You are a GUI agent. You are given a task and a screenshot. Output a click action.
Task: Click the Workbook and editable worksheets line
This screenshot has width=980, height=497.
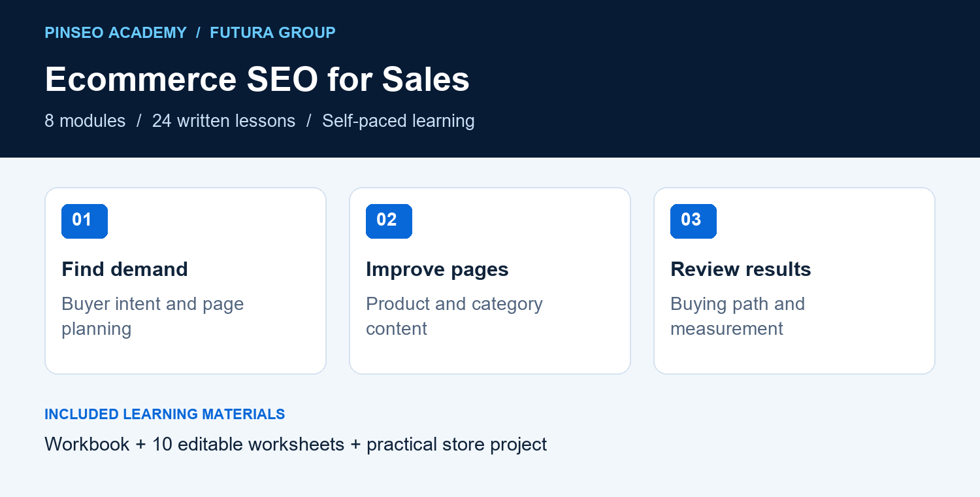[295, 445]
